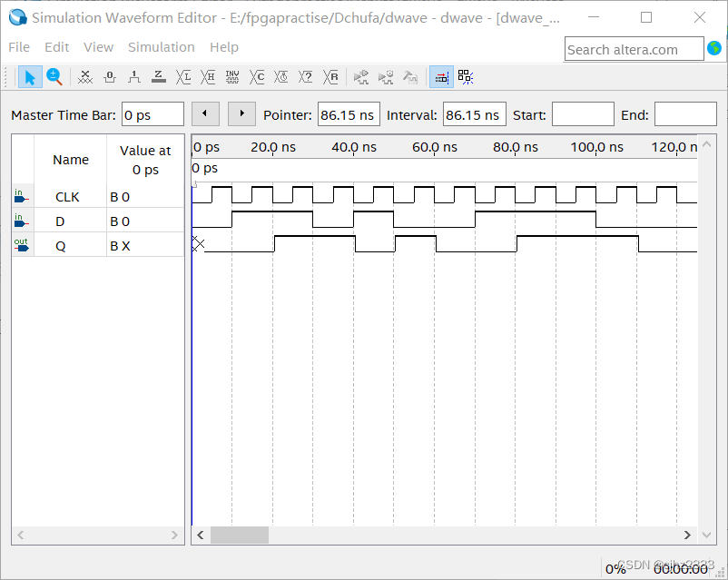Toggle Snap to Grid button
Image resolution: width=728 pixels, height=580 pixels.
click(441, 77)
